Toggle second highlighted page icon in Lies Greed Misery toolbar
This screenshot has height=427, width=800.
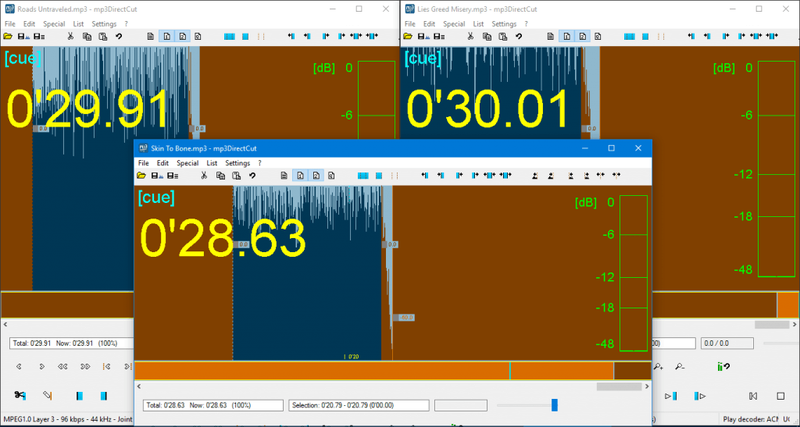[582, 36]
